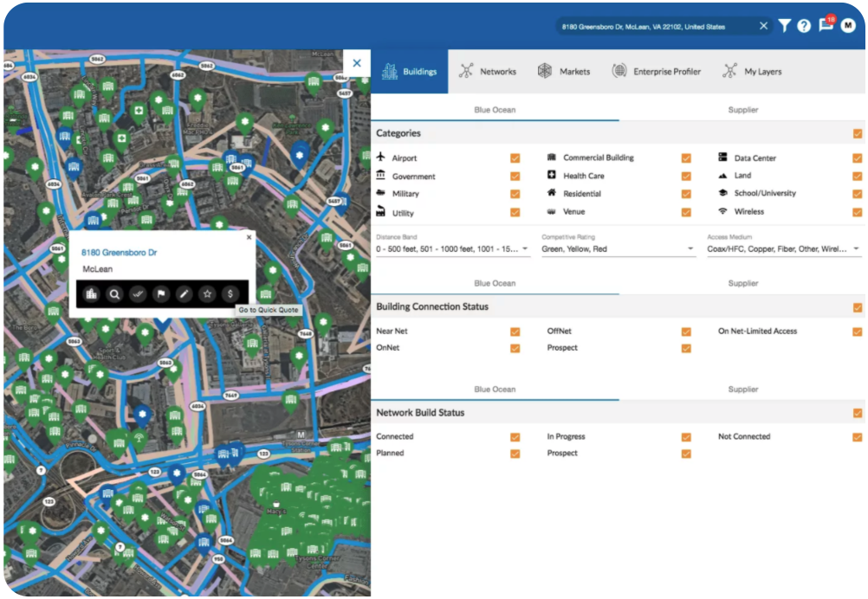The width and height of the screenshot is (868, 599).
Task: Click the flag icon in building popup
Action: pyautogui.click(x=160, y=294)
